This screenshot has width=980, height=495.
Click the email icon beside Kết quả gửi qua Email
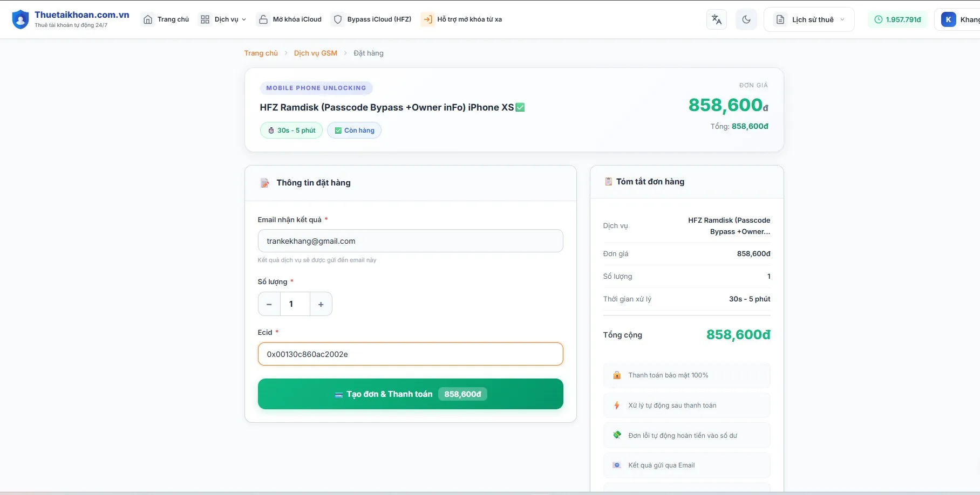coord(617,465)
